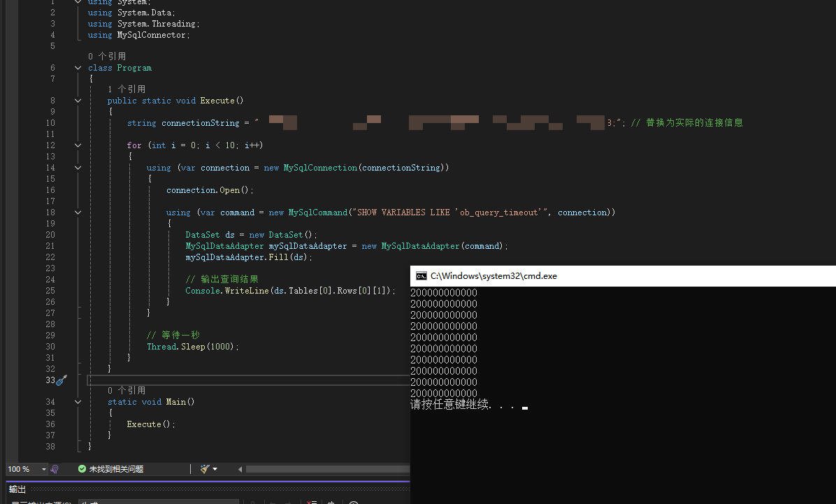Screen dimensions: 836x504
Task: Click the 'using System.Threading;' line
Action: 143,24
